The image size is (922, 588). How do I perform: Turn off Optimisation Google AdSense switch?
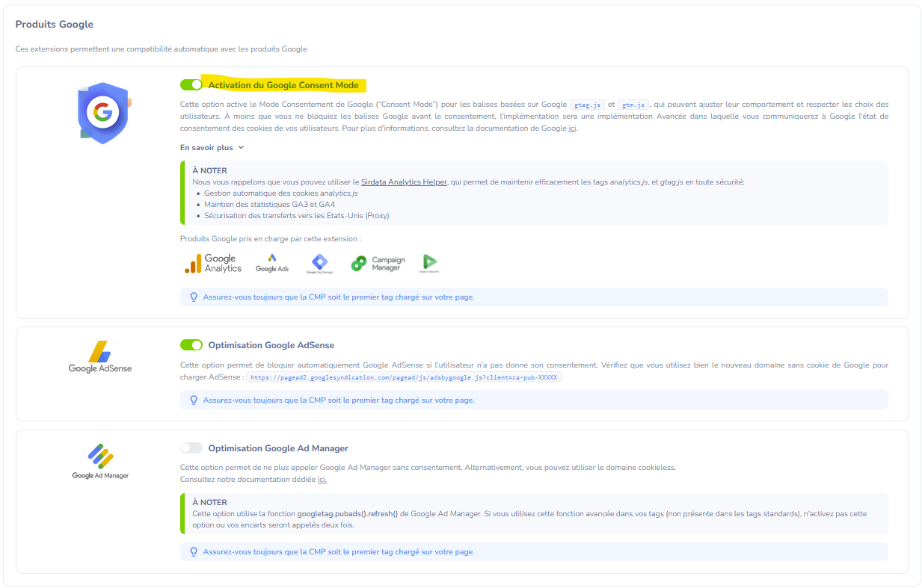pyautogui.click(x=191, y=345)
